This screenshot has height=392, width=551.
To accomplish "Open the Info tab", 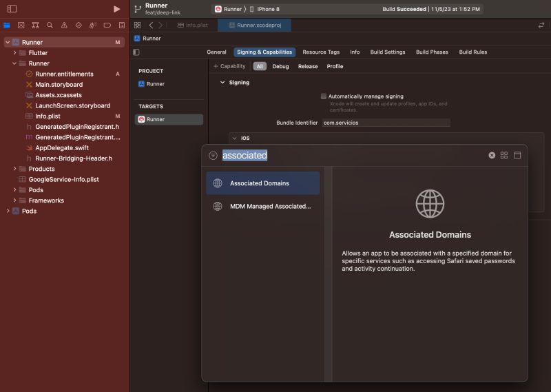I will 355,52.
